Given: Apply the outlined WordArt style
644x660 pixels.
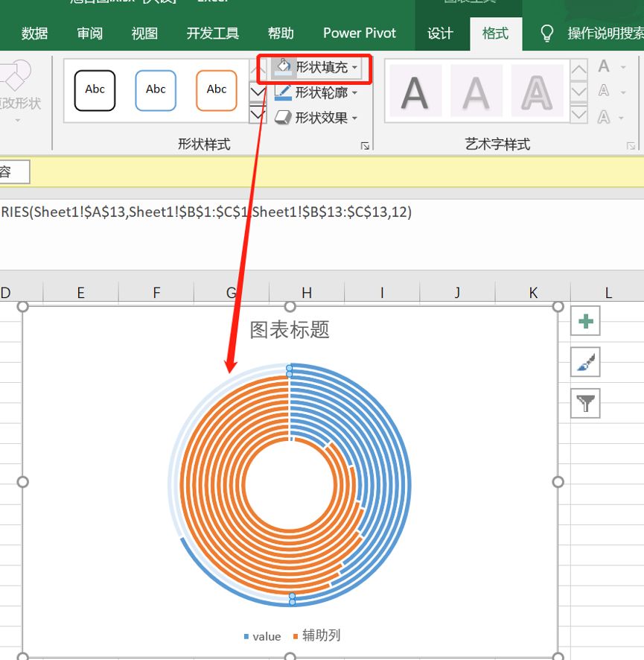Looking at the screenshot, I should [x=537, y=91].
